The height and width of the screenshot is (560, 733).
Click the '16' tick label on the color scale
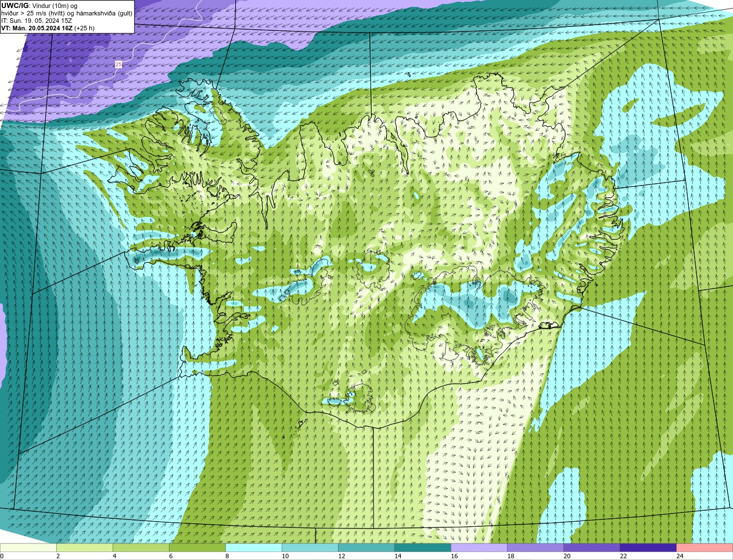(x=454, y=556)
